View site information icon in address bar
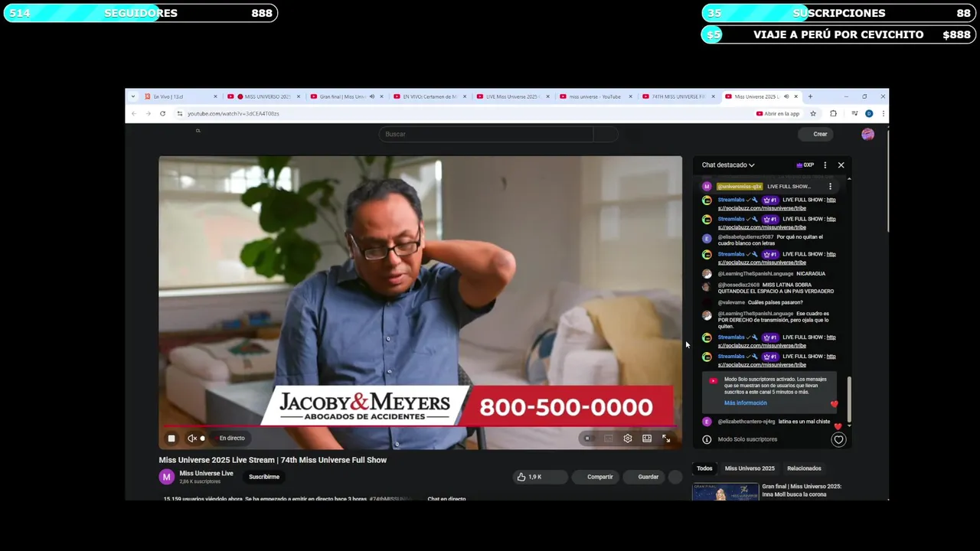 click(180, 113)
